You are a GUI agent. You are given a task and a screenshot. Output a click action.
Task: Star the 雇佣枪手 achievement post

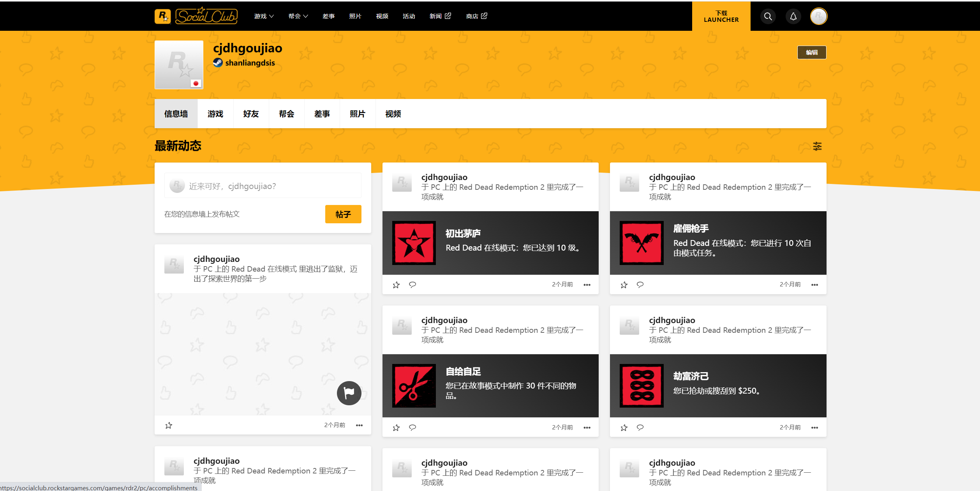click(624, 285)
